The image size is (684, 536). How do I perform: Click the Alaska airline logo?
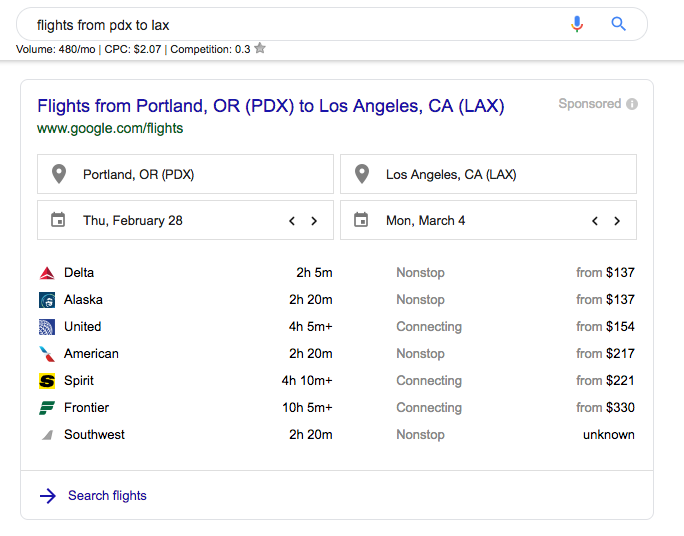(x=47, y=300)
